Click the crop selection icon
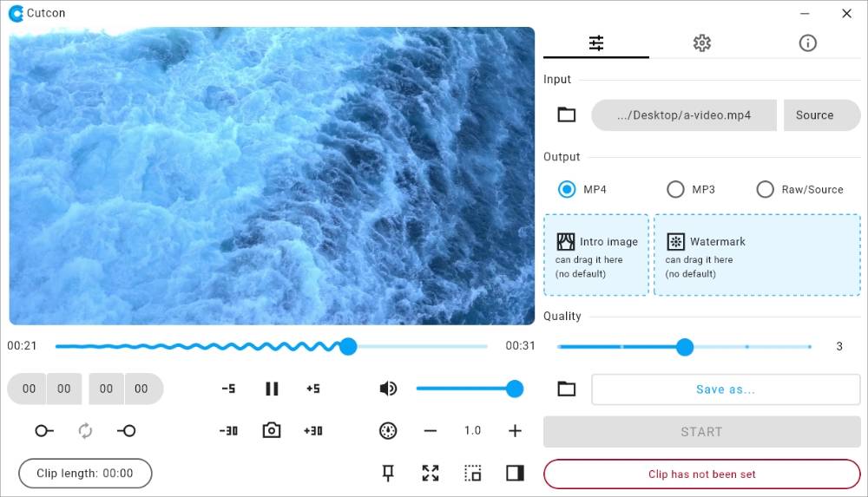 [472, 473]
